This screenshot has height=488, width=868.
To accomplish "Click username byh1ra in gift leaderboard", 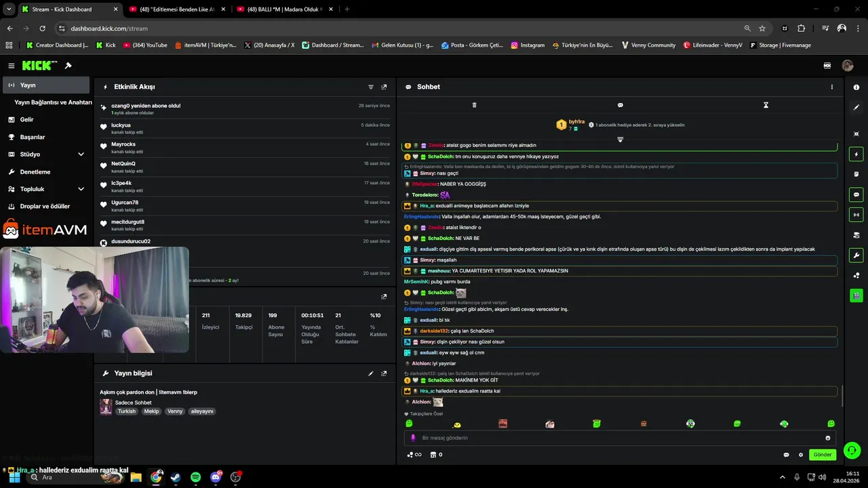I will tap(576, 121).
